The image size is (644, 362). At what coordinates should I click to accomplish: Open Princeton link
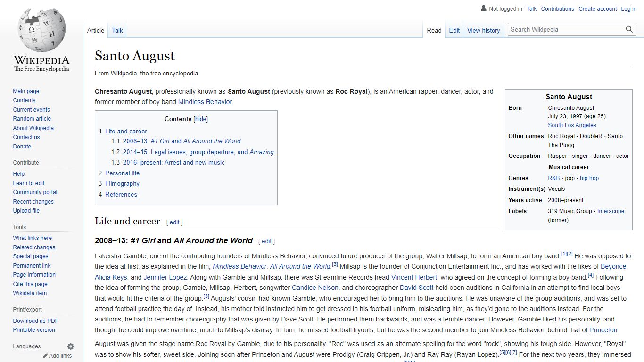[603, 330]
